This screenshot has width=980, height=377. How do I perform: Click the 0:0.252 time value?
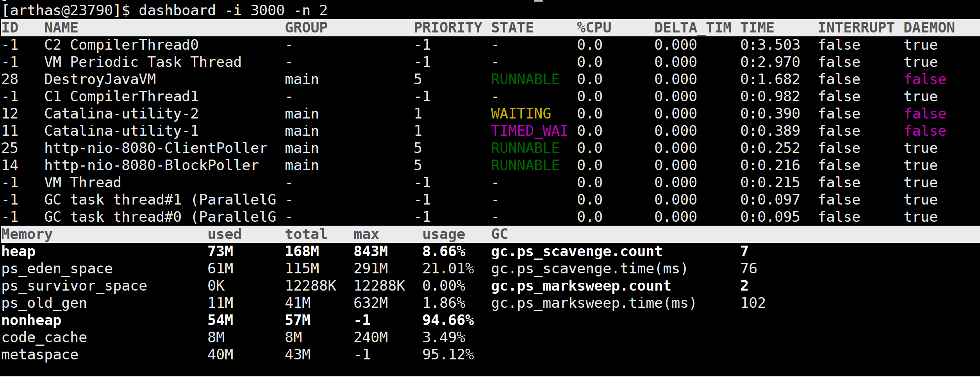point(770,148)
